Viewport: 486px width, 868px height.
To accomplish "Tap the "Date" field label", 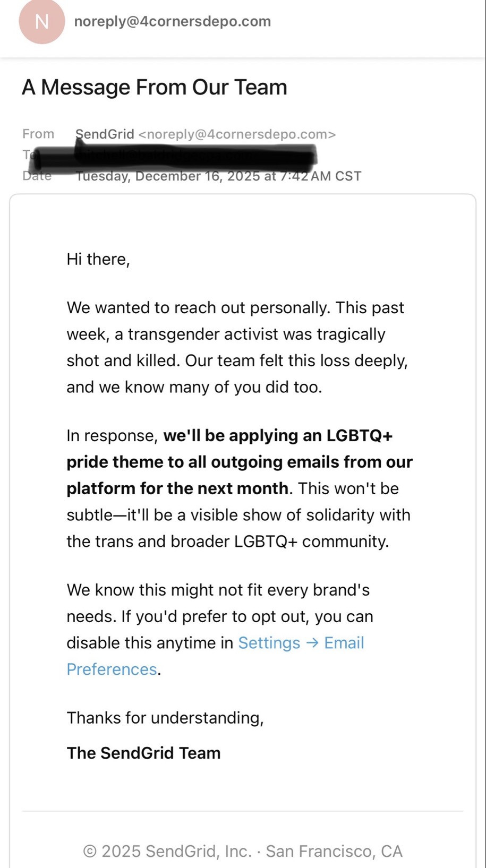I will click(37, 176).
